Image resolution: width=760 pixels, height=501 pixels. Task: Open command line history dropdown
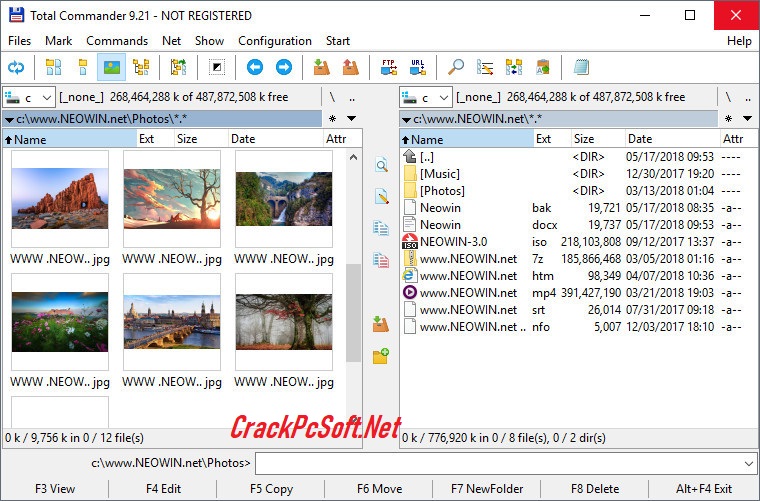tap(749, 464)
